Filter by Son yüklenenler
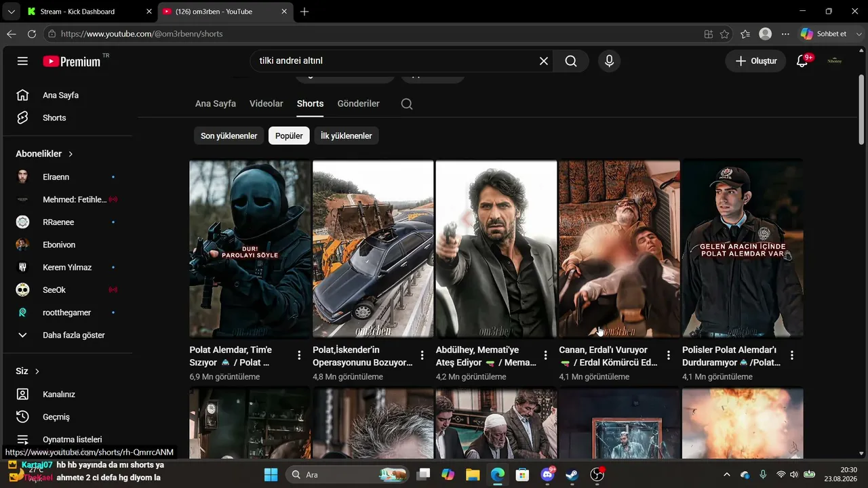Viewport: 868px width, 488px height. click(229, 136)
